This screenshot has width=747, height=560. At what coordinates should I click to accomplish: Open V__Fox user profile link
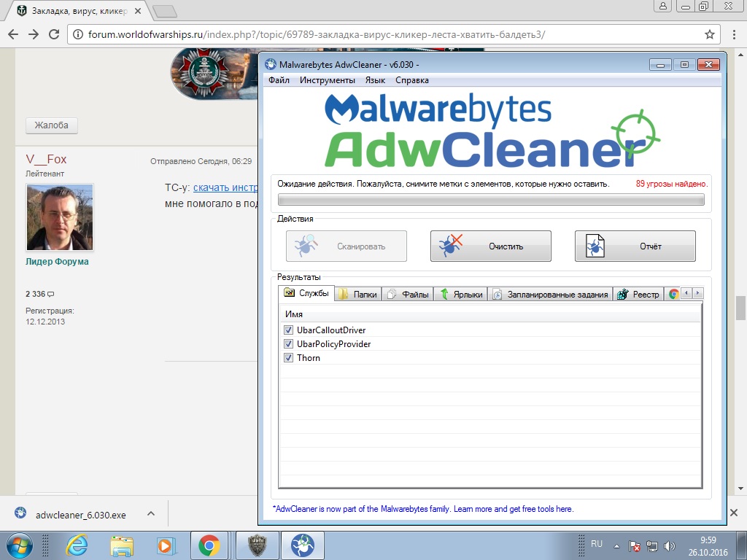point(46,159)
